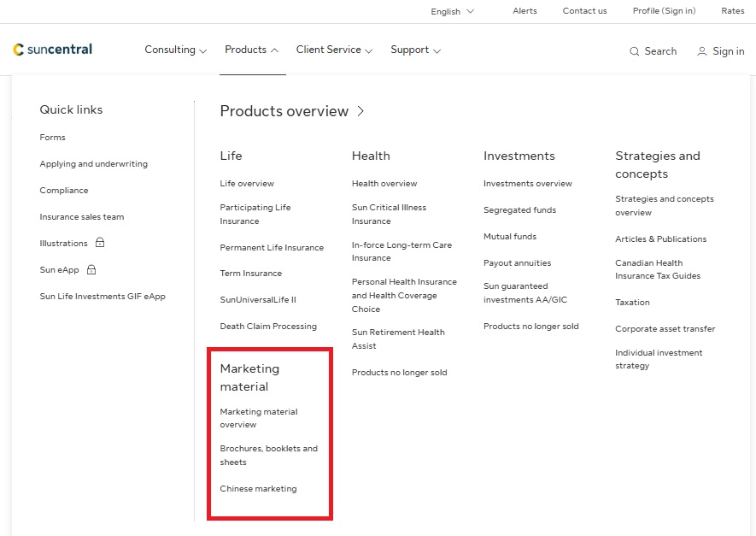Open Sun Critical Illness Insurance link
The image size is (756, 536).
pos(389,214)
